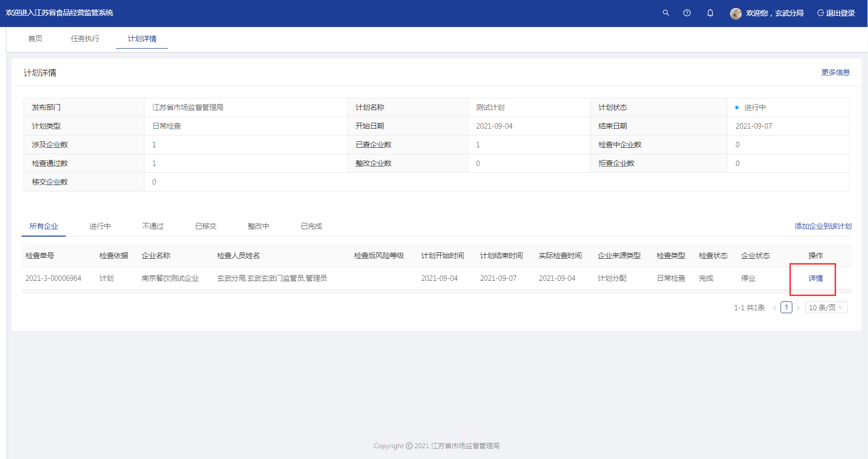Image resolution: width=868 pixels, height=459 pixels.
Task: Click inspection number 2021-3-00006964 cell
Action: [x=54, y=278]
